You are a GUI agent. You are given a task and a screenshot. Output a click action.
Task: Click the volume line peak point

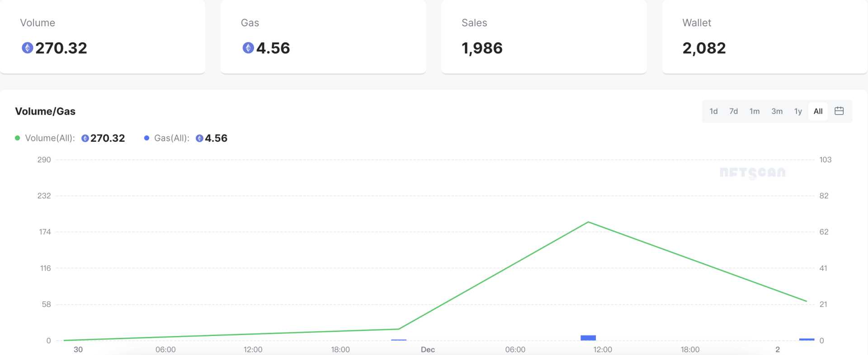coord(588,222)
